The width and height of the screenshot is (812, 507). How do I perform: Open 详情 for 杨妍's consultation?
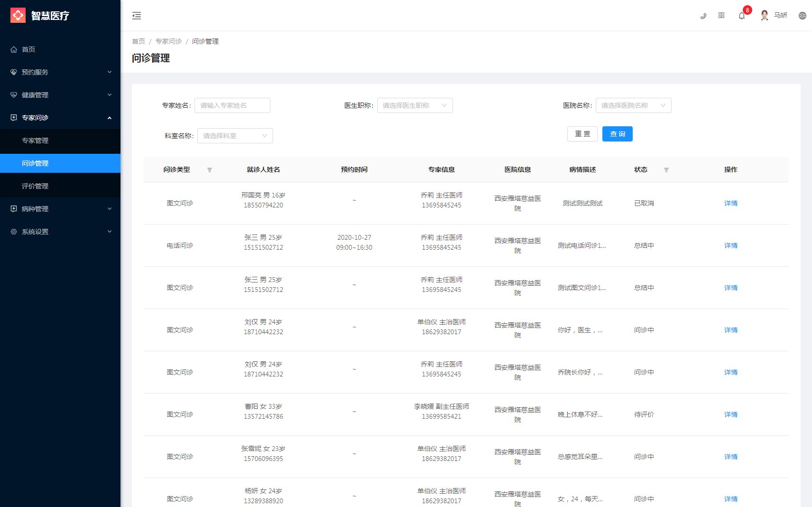[731, 499]
